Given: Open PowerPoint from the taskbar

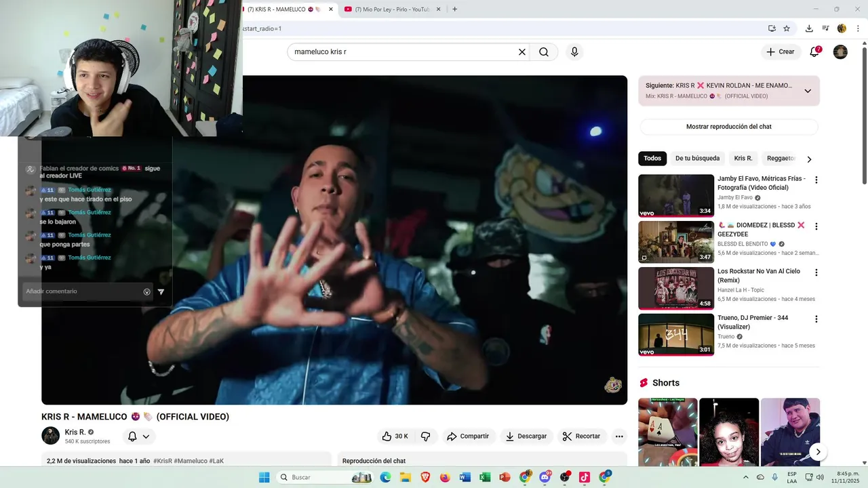Looking at the screenshot, I should [x=505, y=477].
